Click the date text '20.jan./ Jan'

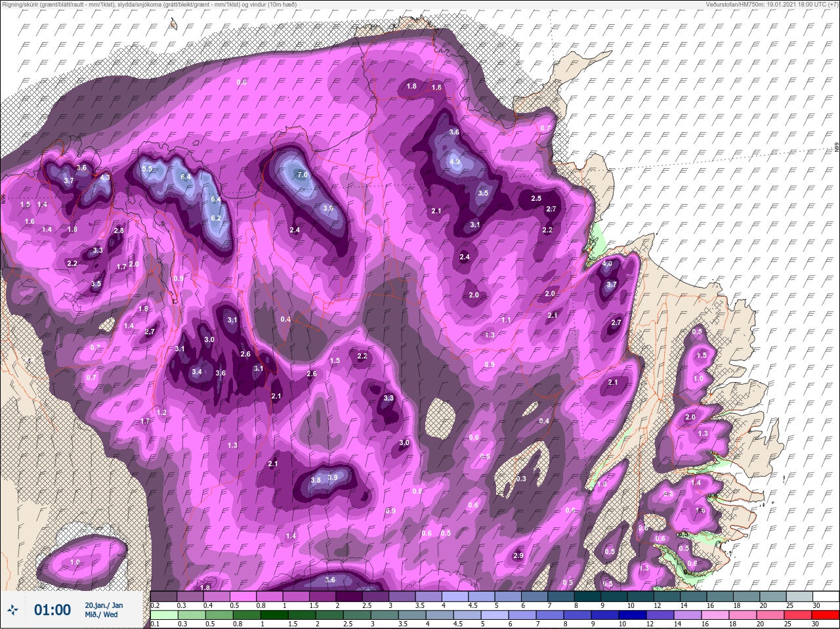pyautogui.click(x=104, y=605)
